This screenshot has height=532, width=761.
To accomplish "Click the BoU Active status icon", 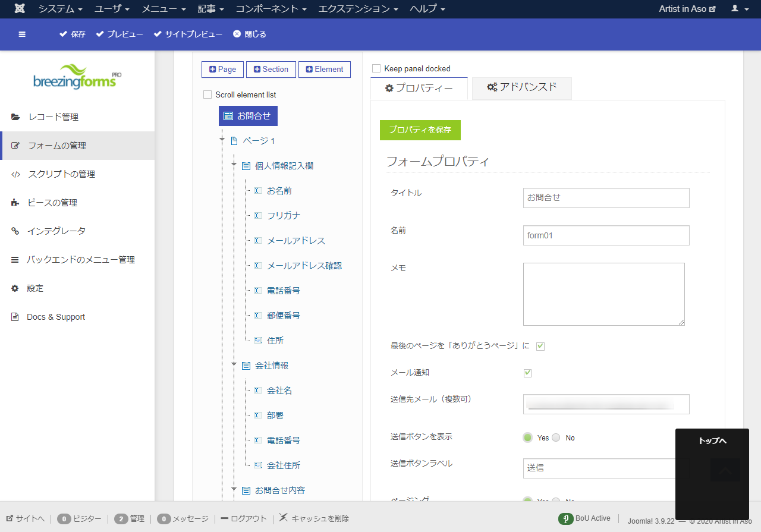I will (x=565, y=518).
